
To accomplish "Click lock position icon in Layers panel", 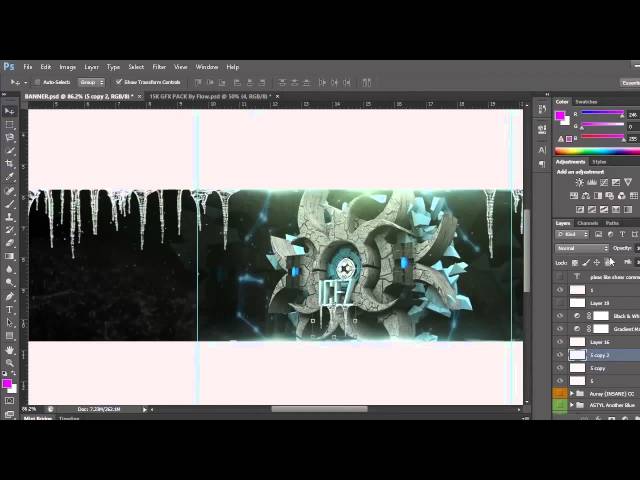I will pyautogui.click(x=596, y=262).
